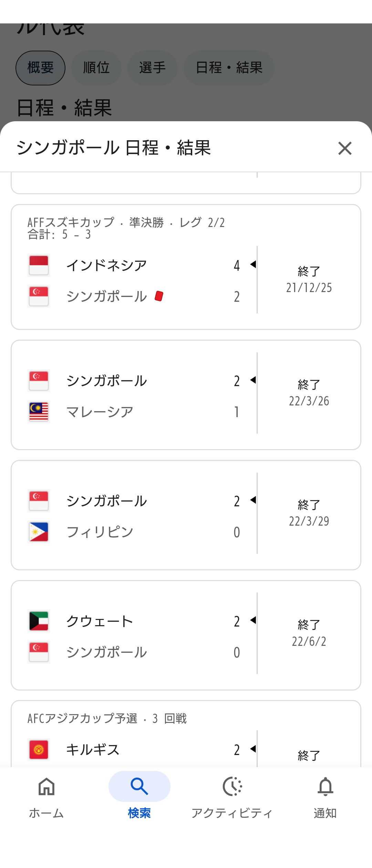
Task: Open the ホーム tab icon
Action: click(x=46, y=786)
